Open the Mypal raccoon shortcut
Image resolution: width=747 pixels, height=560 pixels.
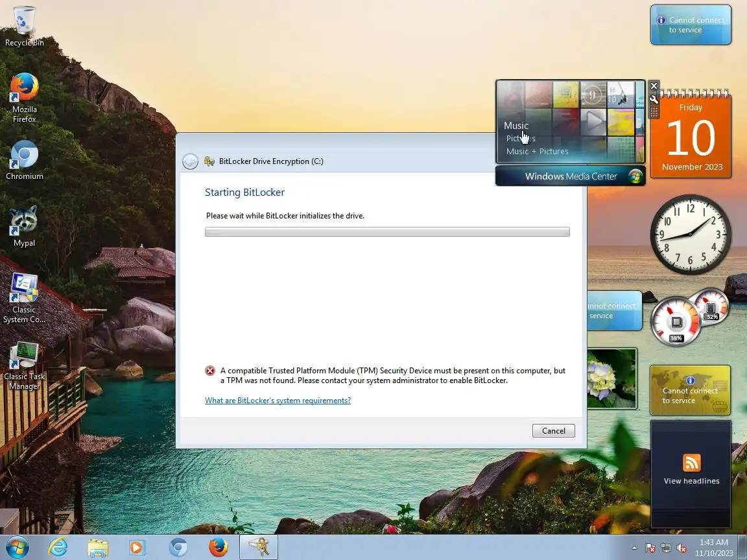point(24,227)
